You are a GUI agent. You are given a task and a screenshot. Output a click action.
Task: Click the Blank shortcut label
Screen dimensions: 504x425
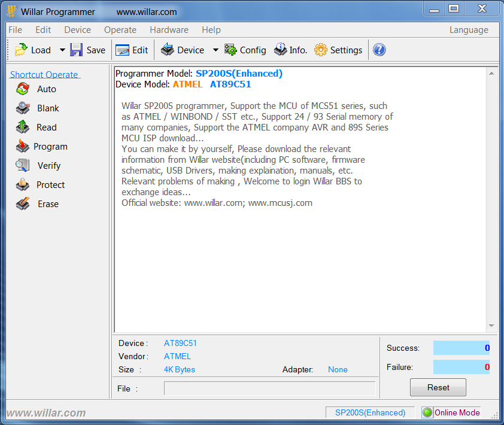(x=48, y=108)
